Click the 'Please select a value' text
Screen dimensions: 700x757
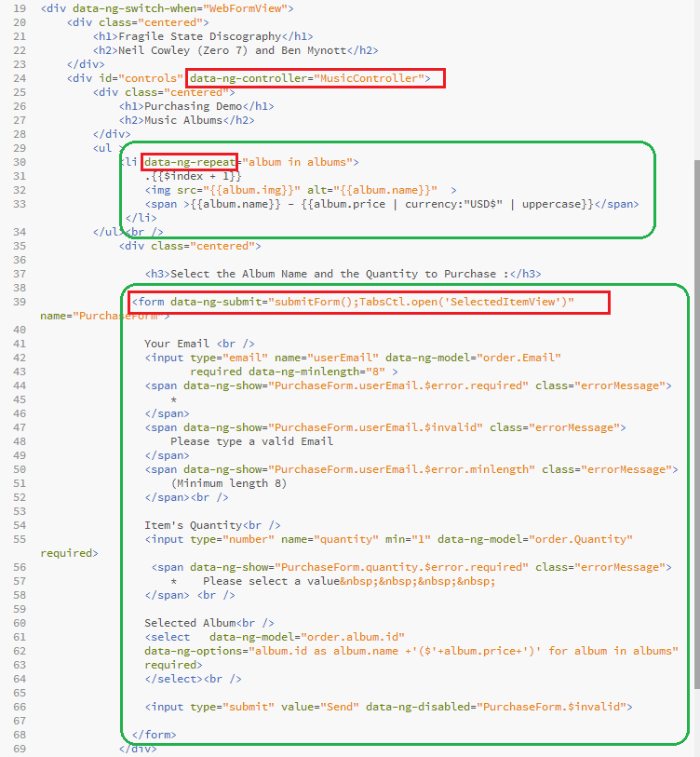271,582
